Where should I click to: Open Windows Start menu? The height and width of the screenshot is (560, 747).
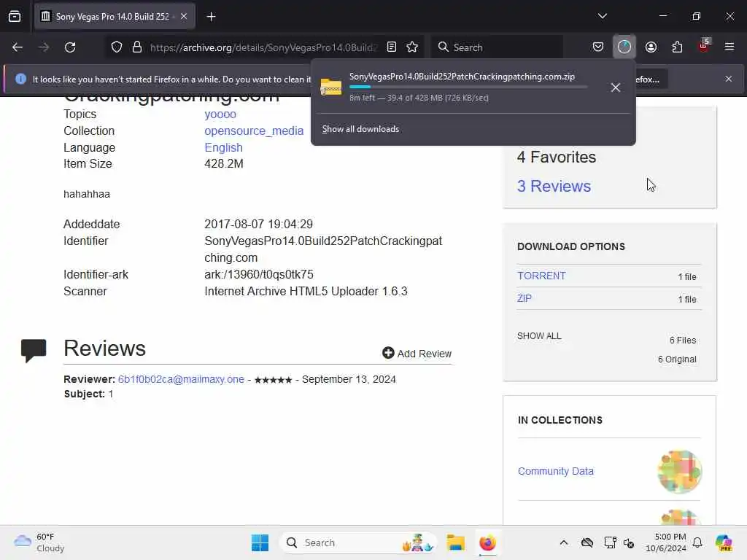point(260,542)
